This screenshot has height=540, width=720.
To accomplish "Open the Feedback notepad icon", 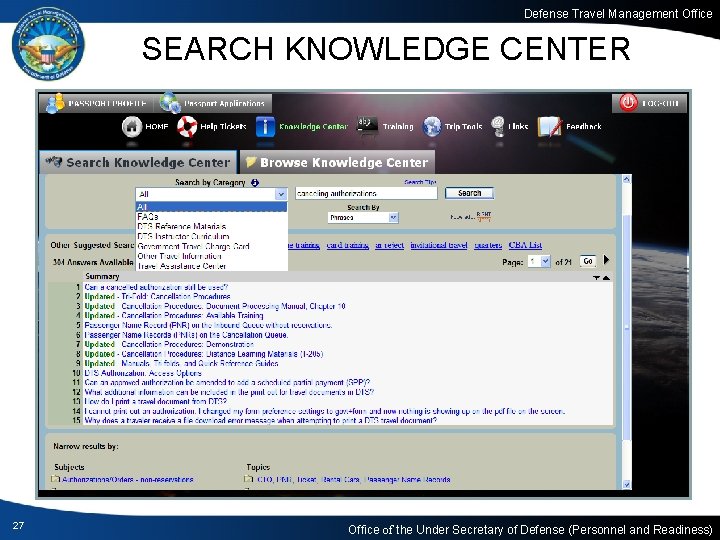I will (549, 126).
